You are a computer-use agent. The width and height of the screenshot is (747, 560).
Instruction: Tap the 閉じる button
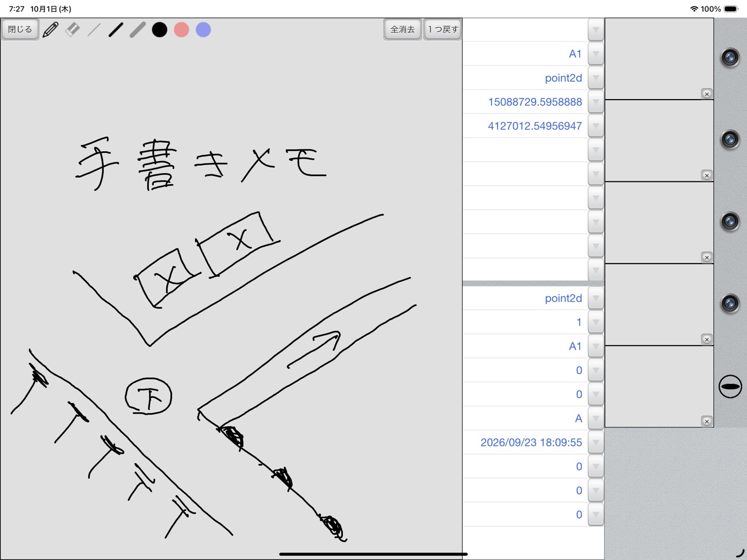coord(20,30)
